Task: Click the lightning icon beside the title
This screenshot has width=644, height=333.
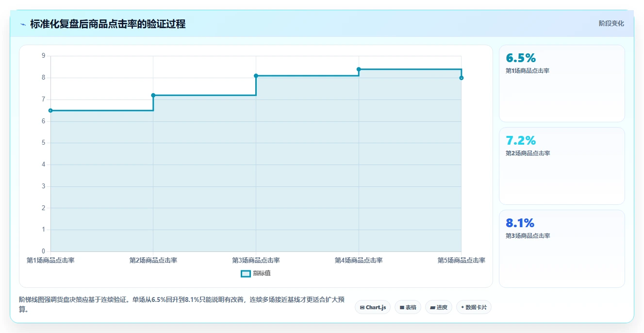Action: (x=23, y=24)
